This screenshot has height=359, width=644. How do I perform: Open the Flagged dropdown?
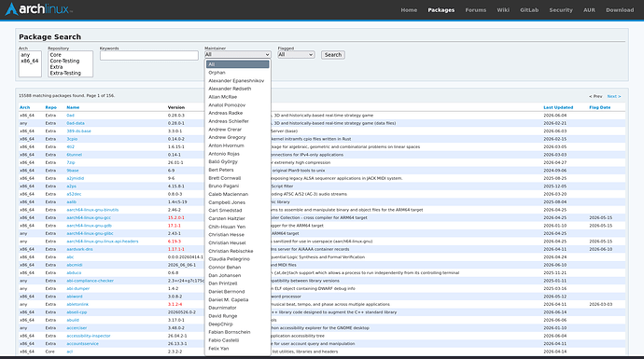[x=296, y=55]
